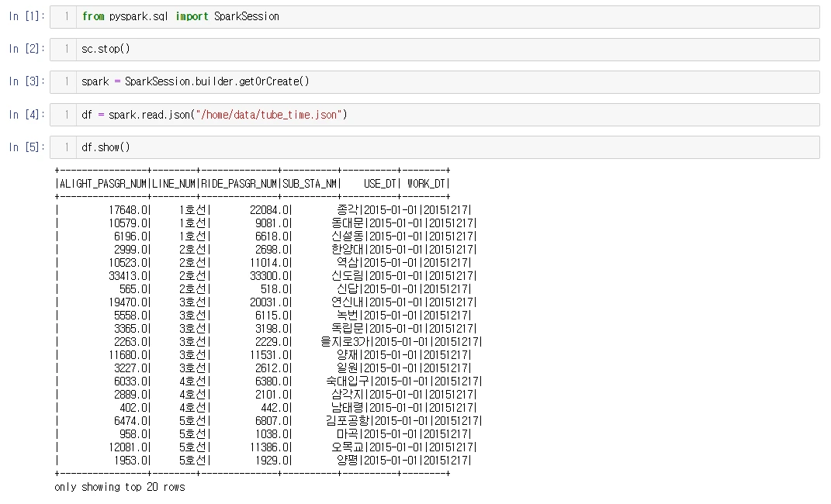Select the In [4]: prompt label

point(26,114)
